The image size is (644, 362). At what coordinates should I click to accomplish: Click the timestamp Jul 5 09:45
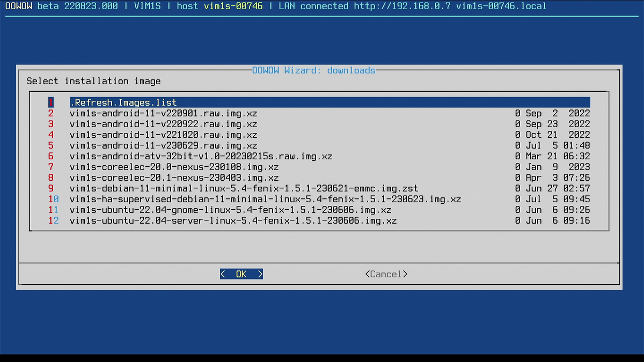click(558, 199)
